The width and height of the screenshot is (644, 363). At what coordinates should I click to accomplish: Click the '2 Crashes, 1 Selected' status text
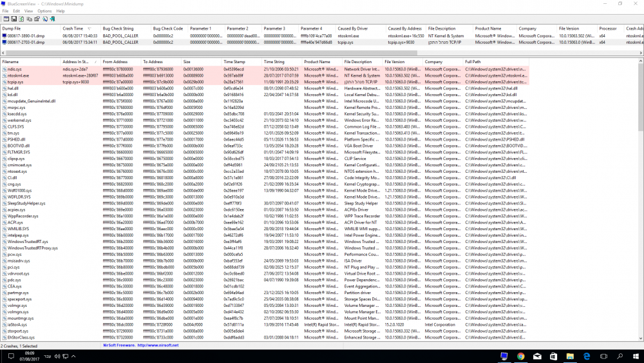(19, 346)
